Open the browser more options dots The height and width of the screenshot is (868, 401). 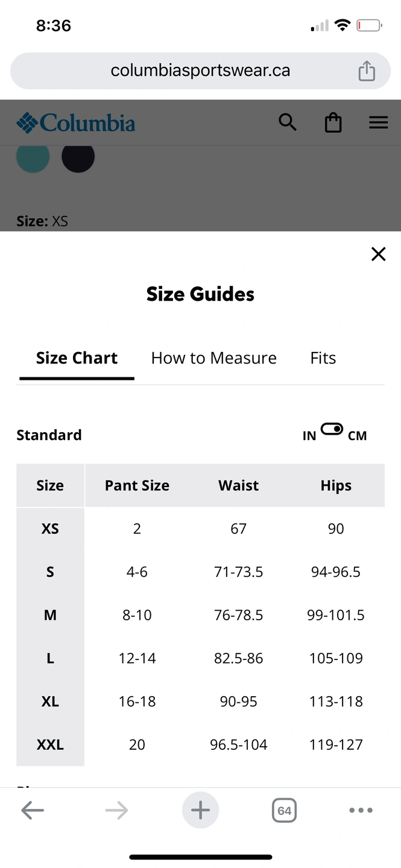[x=361, y=811]
